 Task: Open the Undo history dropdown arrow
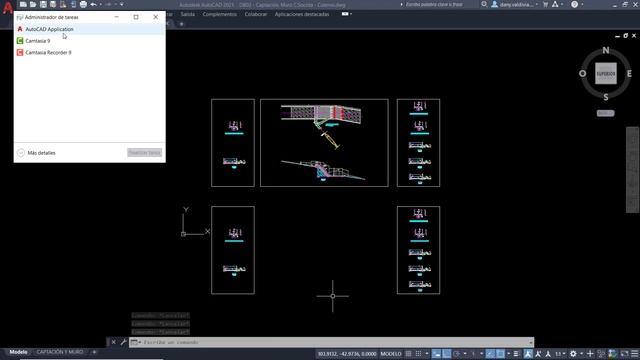click(x=100, y=4)
